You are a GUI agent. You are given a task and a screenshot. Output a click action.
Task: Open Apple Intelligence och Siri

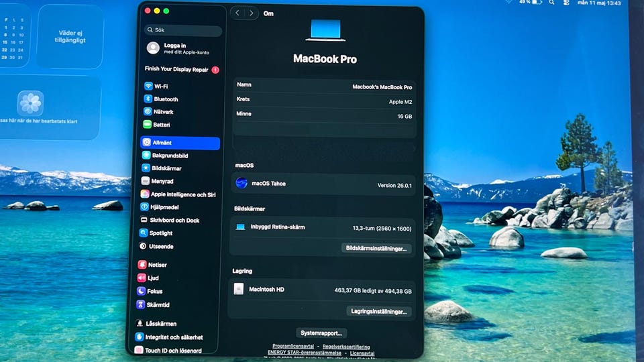(178, 194)
